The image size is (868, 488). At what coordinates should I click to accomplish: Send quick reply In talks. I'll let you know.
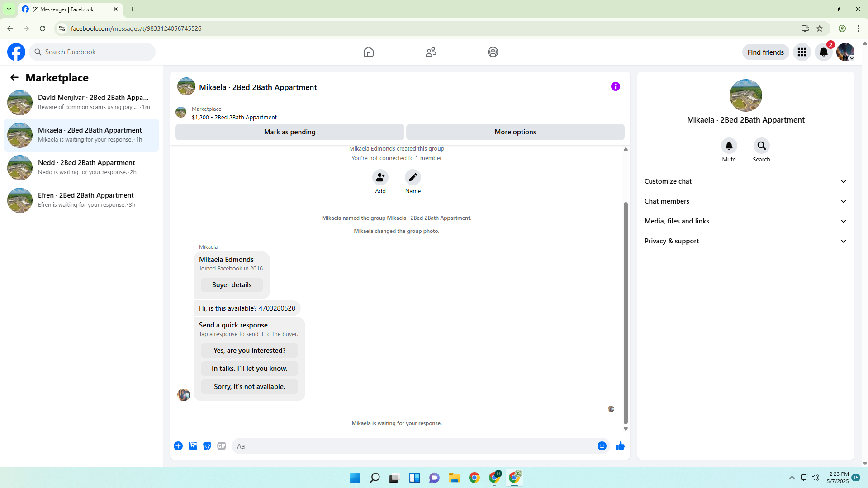pyautogui.click(x=249, y=369)
